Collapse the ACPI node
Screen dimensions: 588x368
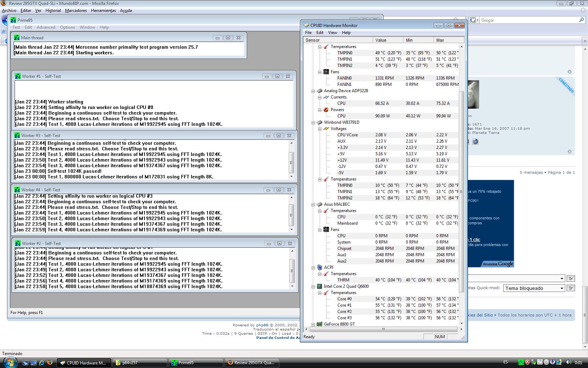[x=313, y=267]
